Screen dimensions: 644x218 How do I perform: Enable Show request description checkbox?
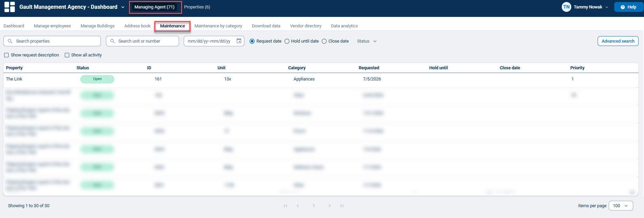[x=6, y=55]
